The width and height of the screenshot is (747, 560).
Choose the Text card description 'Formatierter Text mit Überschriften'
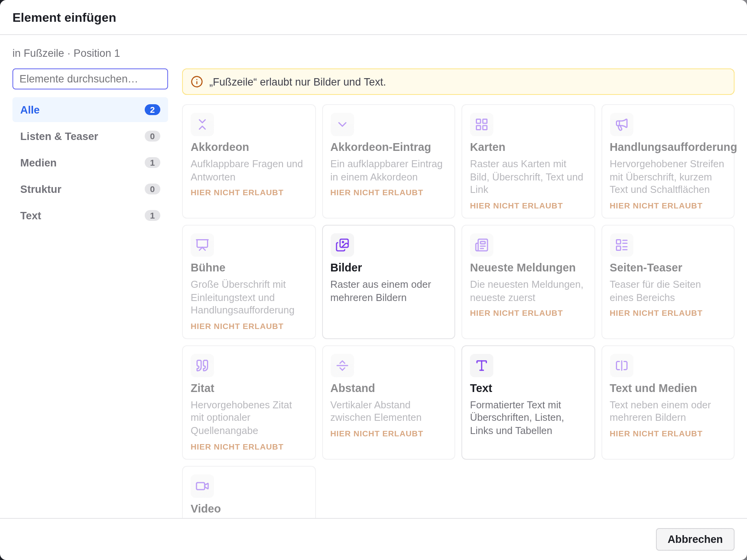pyautogui.click(x=517, y=418)
